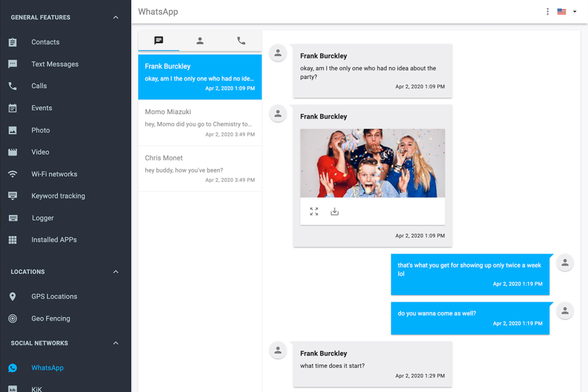Select the Installed APPs item
Image resolution: width=588 pixels, height=392 pixels.
pos(54,240)
